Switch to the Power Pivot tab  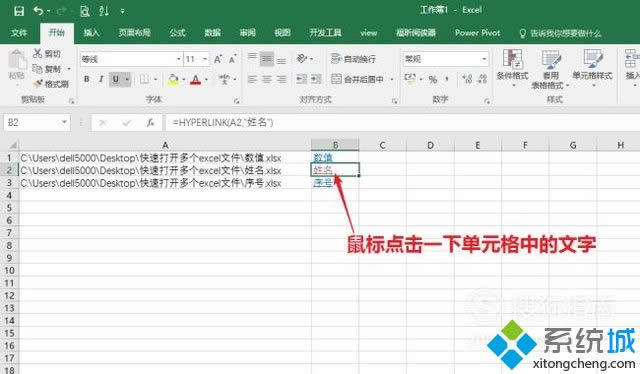point(478,33)
